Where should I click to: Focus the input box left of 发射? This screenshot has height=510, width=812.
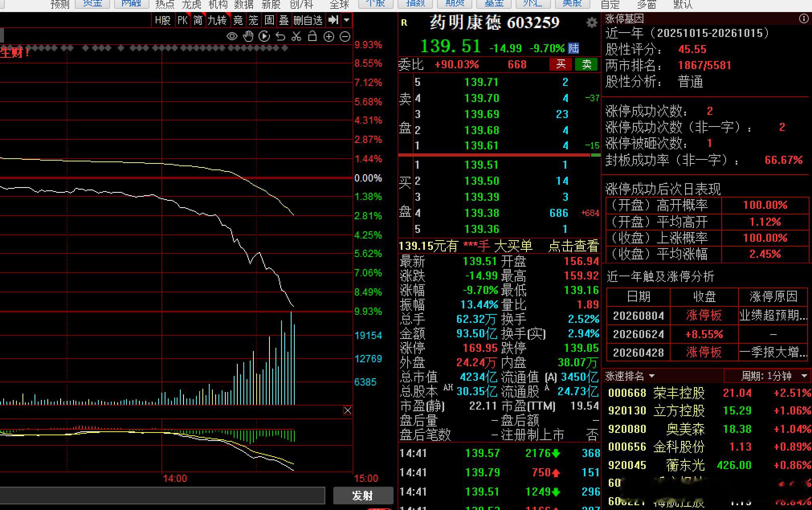[162, 496]
